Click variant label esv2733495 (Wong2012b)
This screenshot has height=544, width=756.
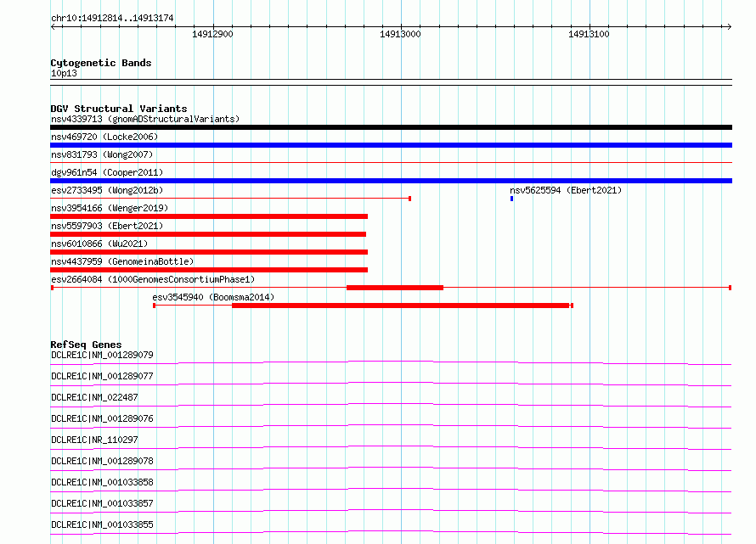pyautogui.click(x=107, y=190)
